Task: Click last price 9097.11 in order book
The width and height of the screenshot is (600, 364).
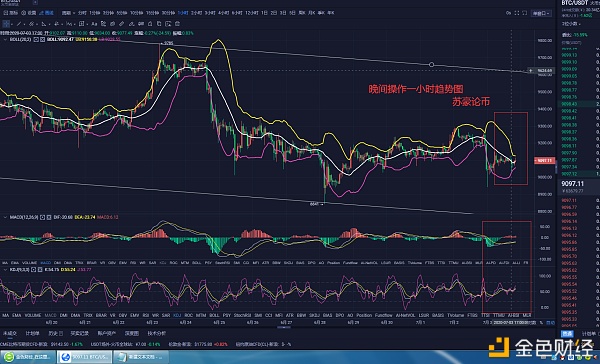Action: (x=572, y=184)
